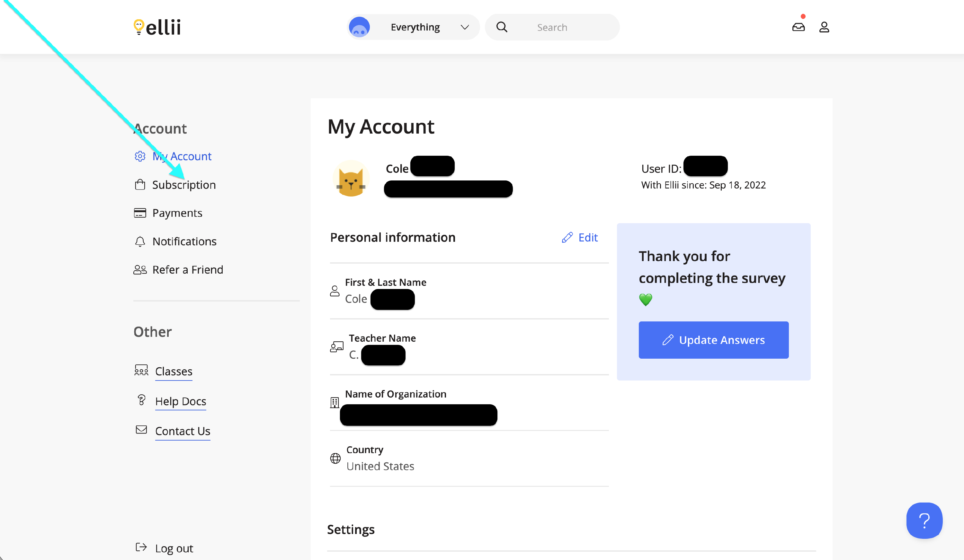Image resolution: width=964 pixels, height=560 pixels.
Task: Click the Notifications bell icon
Action: pyautogui.click(x=140, y=241)
